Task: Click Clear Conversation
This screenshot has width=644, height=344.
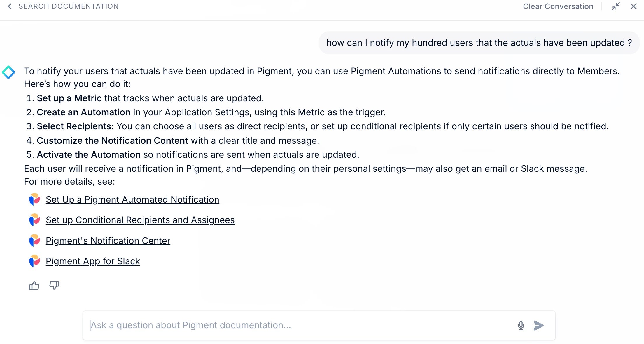Action: click(x=558, y=6)
